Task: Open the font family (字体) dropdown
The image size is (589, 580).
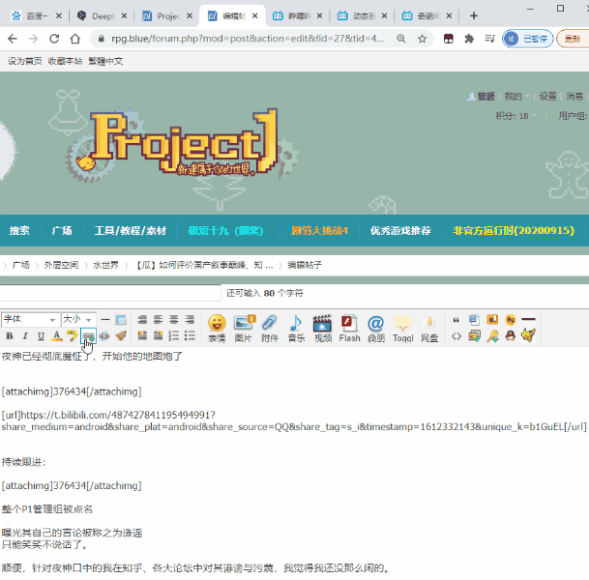Action: coord(30,320)
